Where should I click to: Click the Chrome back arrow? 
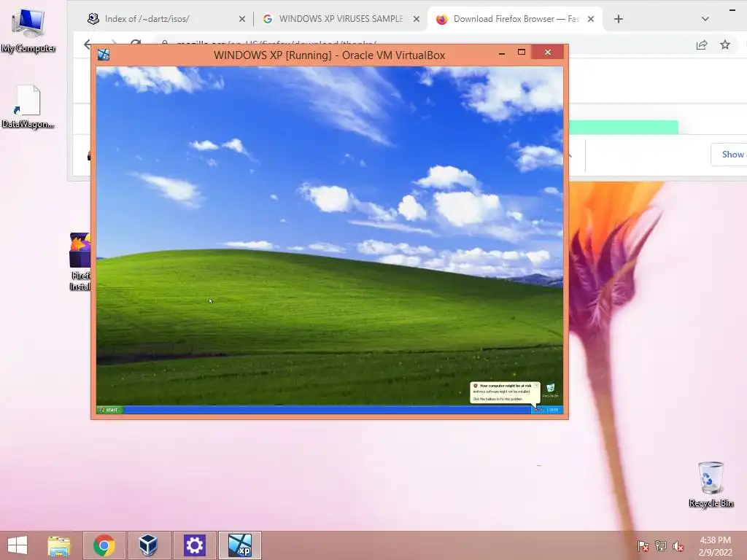[x=88, y=44]
